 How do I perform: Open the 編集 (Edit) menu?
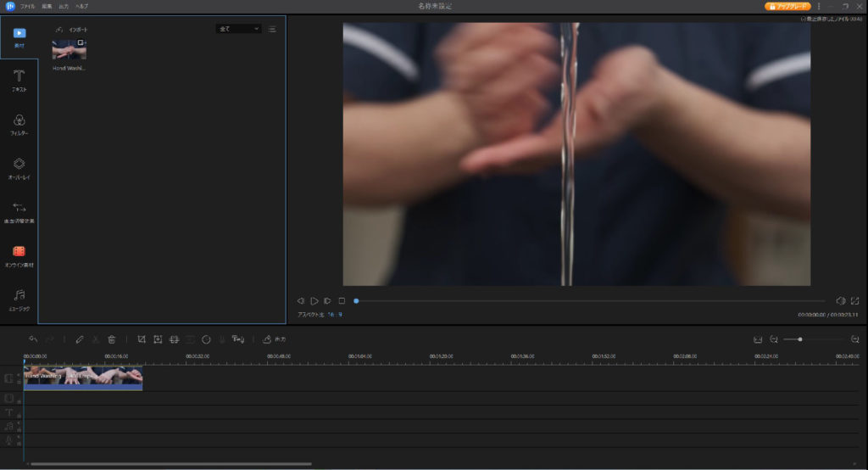(x=47, y=6)
